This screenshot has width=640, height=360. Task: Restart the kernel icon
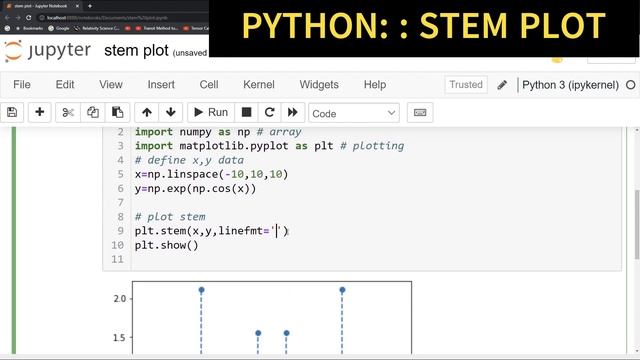269,112
